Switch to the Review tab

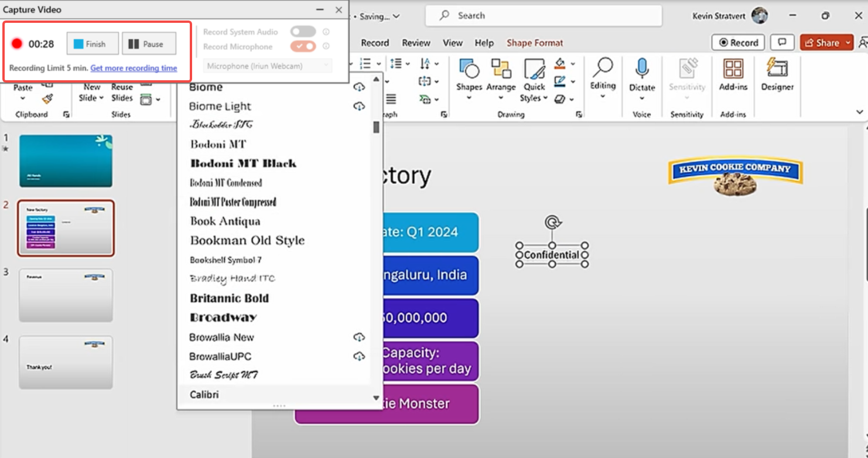coord(416,43)
